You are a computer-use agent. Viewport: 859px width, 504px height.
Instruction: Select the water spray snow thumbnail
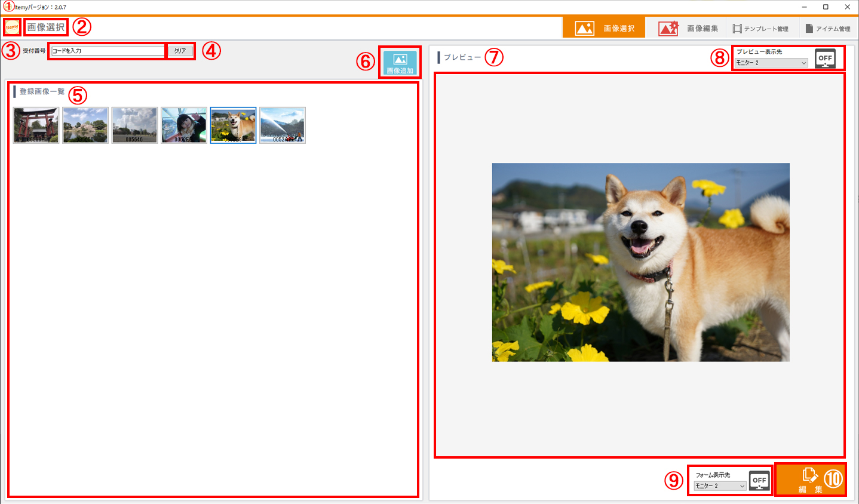pos(283,125)
